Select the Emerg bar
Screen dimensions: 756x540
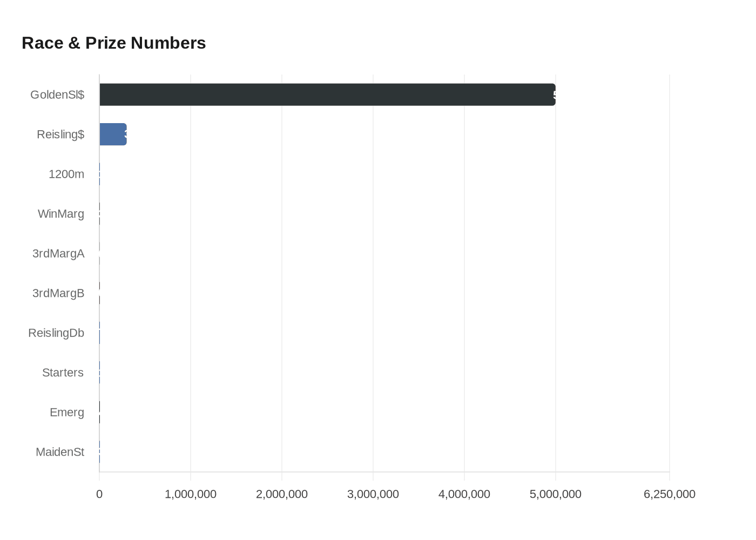click(99, 412)
